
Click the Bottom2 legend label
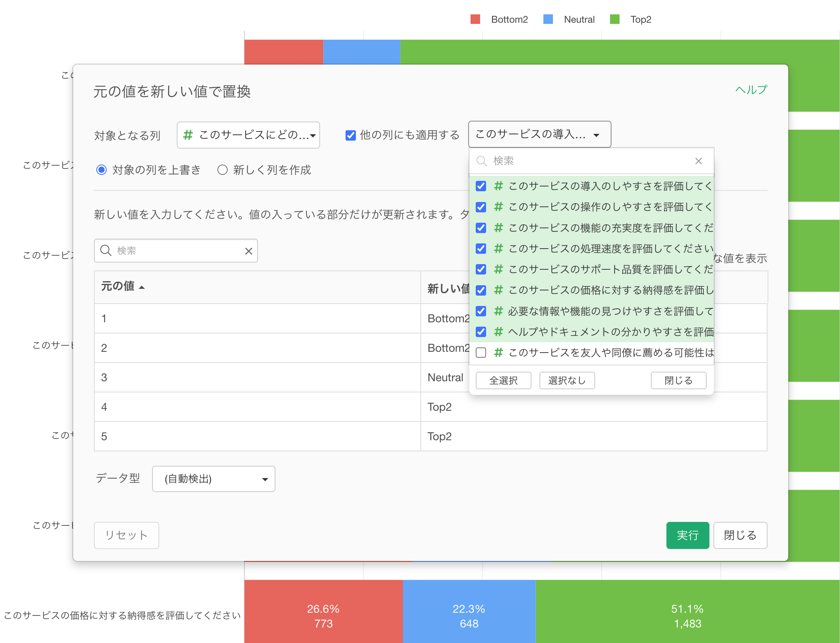(x=510, y=20)
